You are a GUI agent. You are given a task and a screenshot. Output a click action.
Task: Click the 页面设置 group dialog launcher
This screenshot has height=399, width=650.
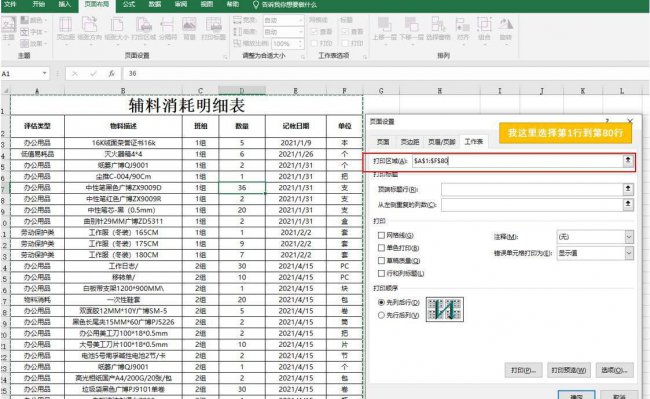coord(226,56)
